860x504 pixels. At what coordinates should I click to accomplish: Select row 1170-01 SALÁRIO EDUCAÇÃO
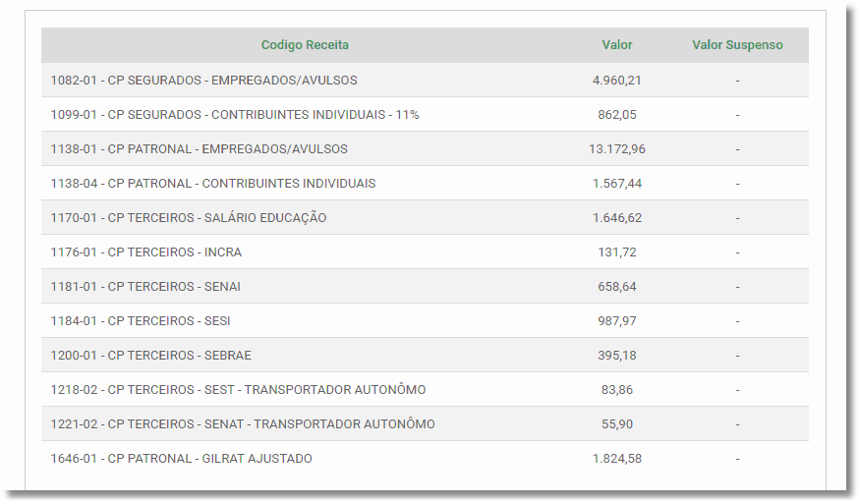click(425, 218)
